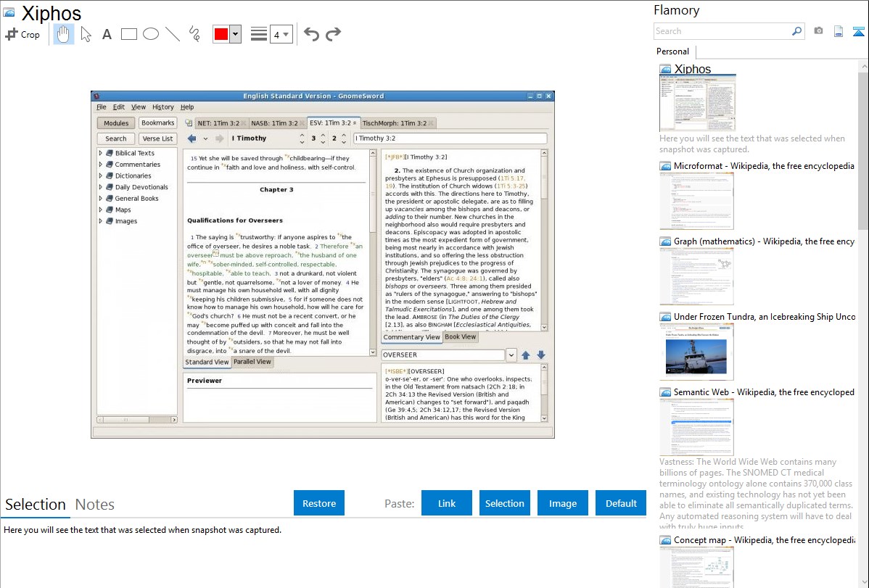Click the Paste Default button
Viewport: 869px width, 588px height.
click(621, 503)
